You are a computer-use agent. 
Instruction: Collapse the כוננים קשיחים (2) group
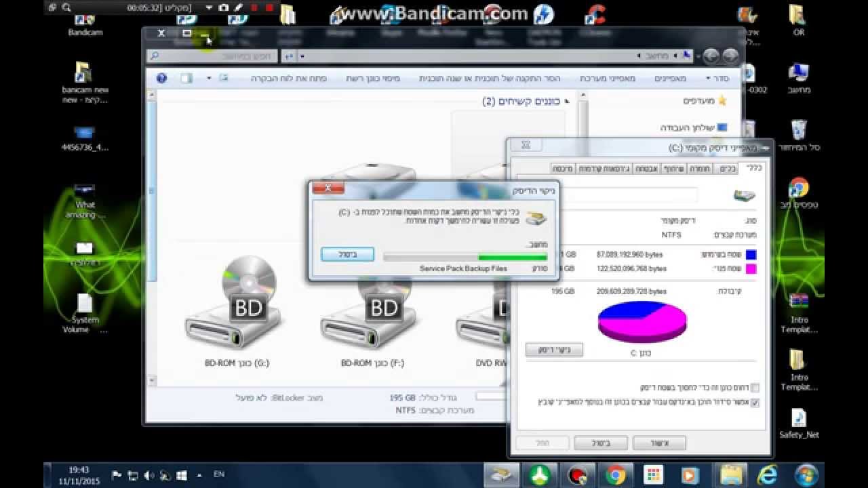567,102
